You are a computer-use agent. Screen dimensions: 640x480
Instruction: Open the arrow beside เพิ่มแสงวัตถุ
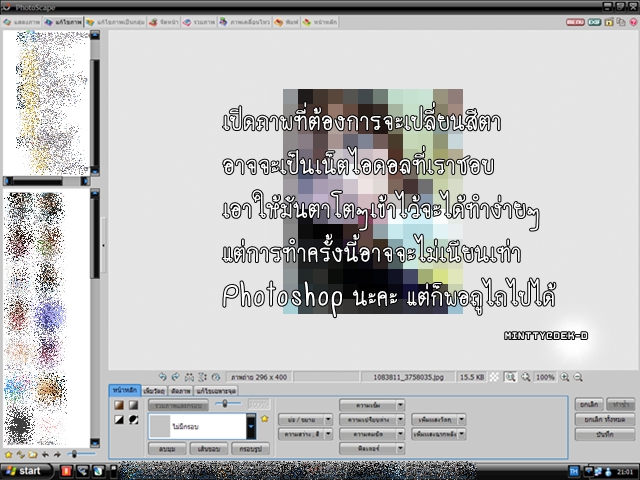click(x=462, y=419)
